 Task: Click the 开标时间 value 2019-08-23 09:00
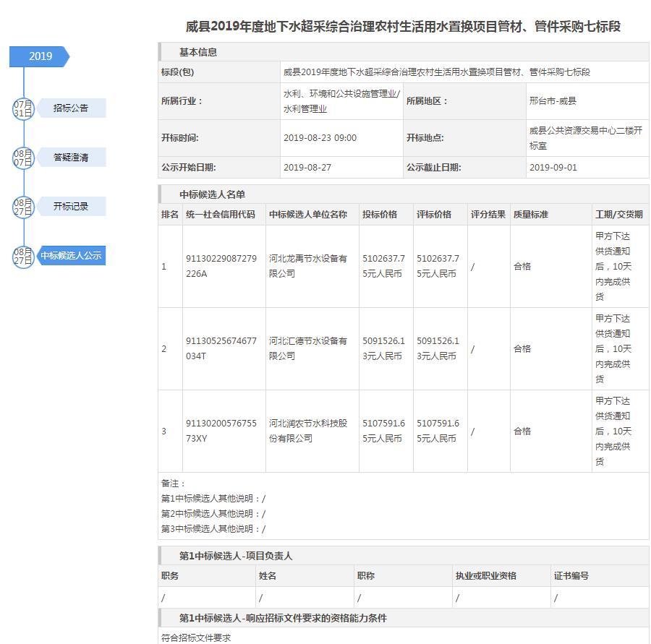coord(320,138)
